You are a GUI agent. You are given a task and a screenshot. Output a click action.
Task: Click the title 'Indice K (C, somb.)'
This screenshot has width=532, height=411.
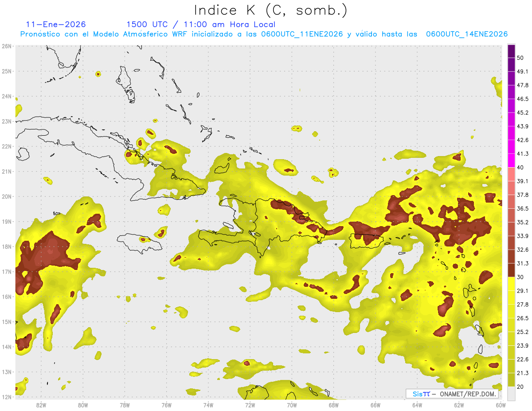pyautogui.click(x=270, y=10)
